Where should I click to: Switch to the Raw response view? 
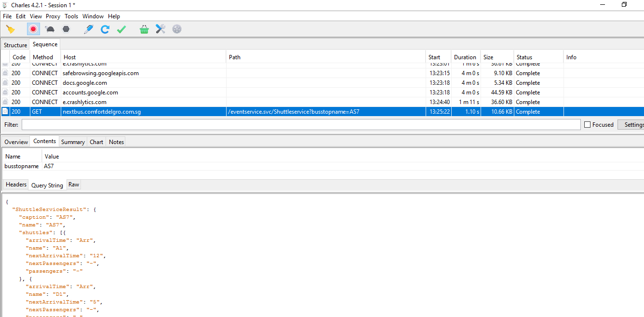pos(73,184)
